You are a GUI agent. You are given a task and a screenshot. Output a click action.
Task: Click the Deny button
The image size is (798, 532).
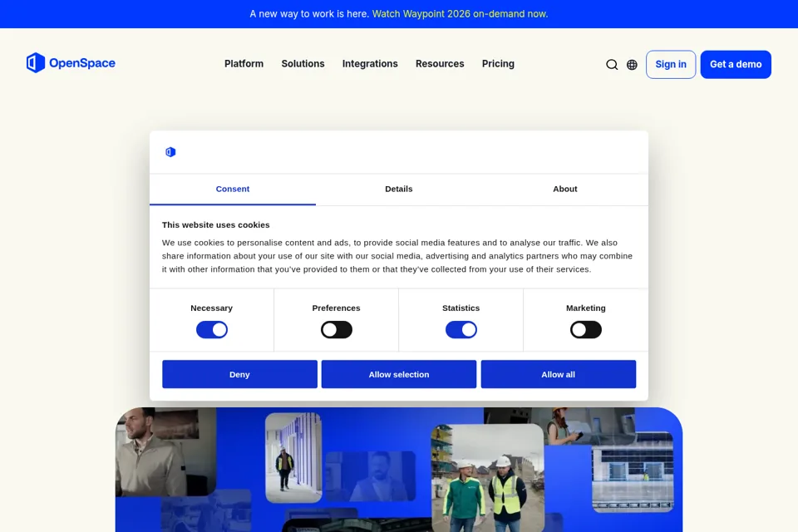pos(239,374)
